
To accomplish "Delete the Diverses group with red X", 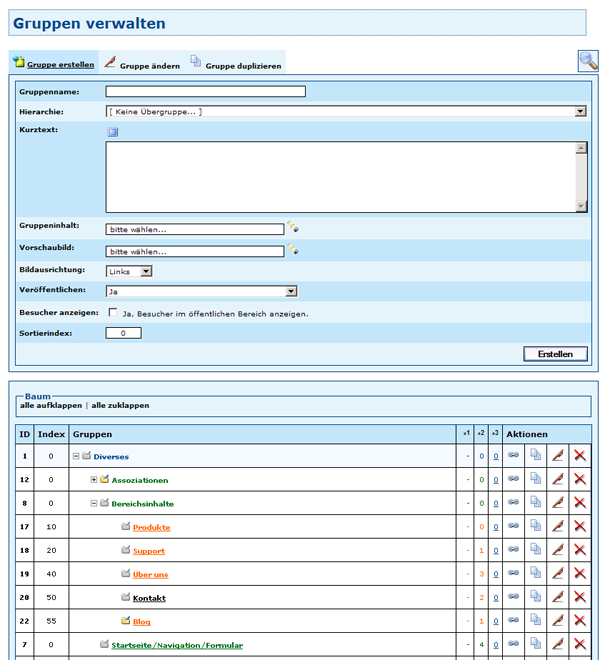I will click(580, 456).
